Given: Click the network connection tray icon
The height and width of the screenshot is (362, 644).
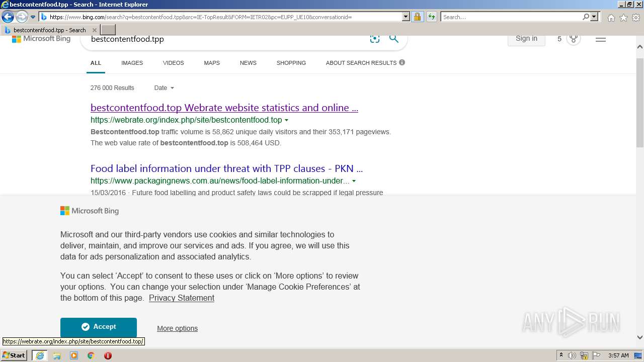Looking at the screenshot, I should (584, 355).
